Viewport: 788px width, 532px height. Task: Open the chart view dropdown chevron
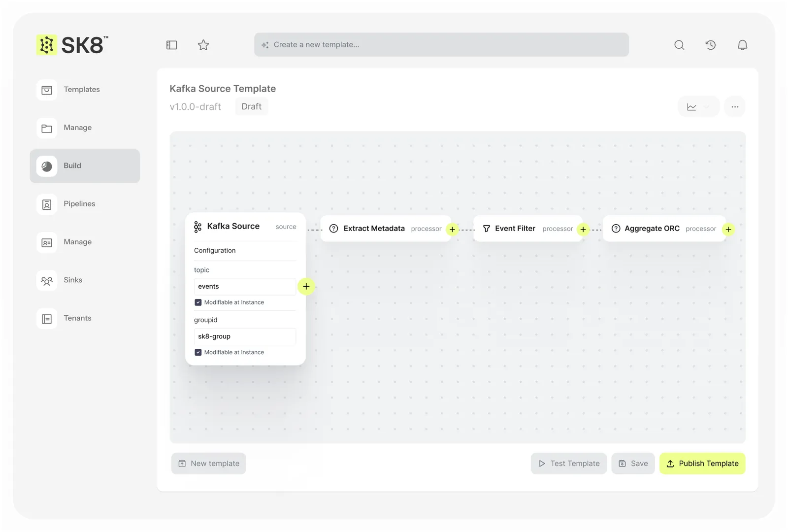click(705, 106)
